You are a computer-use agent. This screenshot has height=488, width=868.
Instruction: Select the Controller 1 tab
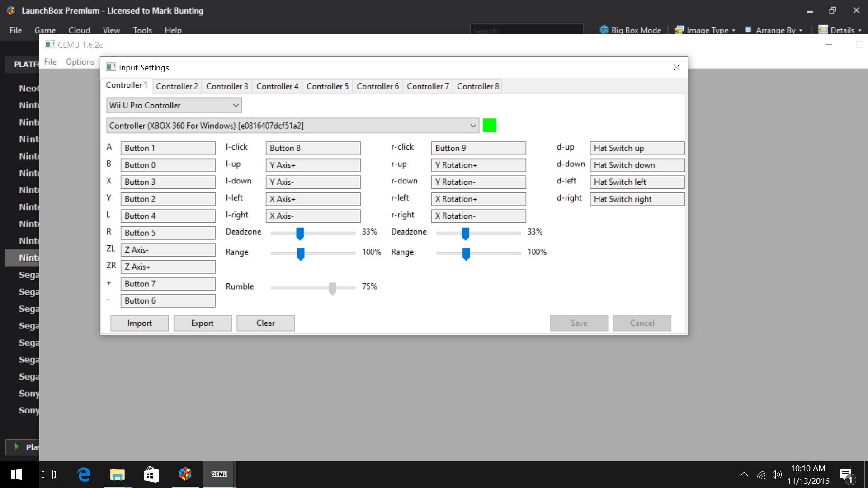click(x=127, y=85)
